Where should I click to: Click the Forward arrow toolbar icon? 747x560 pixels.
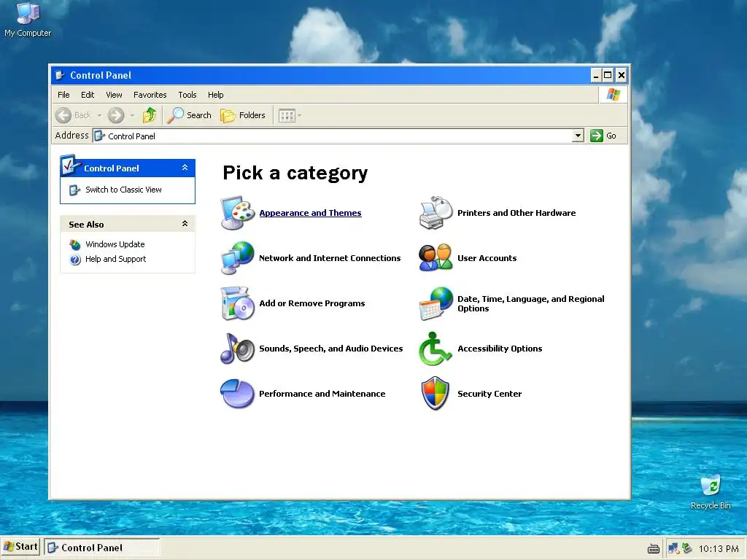116,115
